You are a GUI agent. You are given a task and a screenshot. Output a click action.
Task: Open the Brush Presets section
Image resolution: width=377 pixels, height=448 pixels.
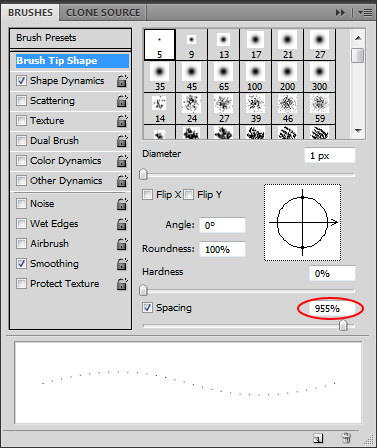pos(70,38)
